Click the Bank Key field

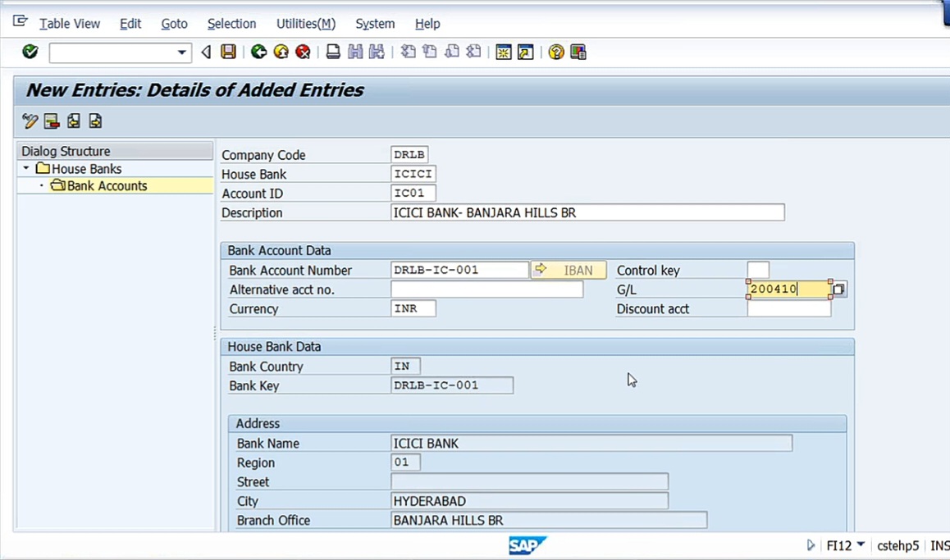click(452, 385)
